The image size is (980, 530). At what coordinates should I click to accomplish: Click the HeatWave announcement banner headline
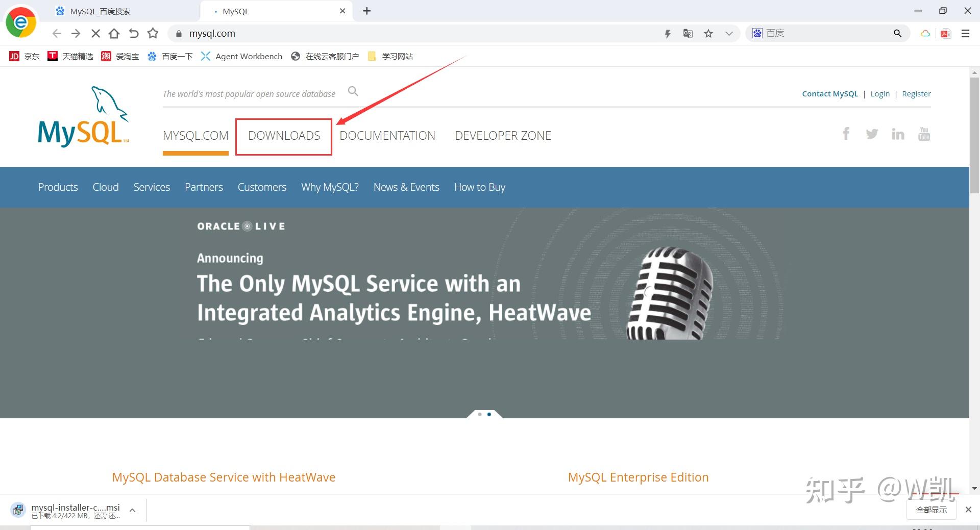click(x=394, y=298)
